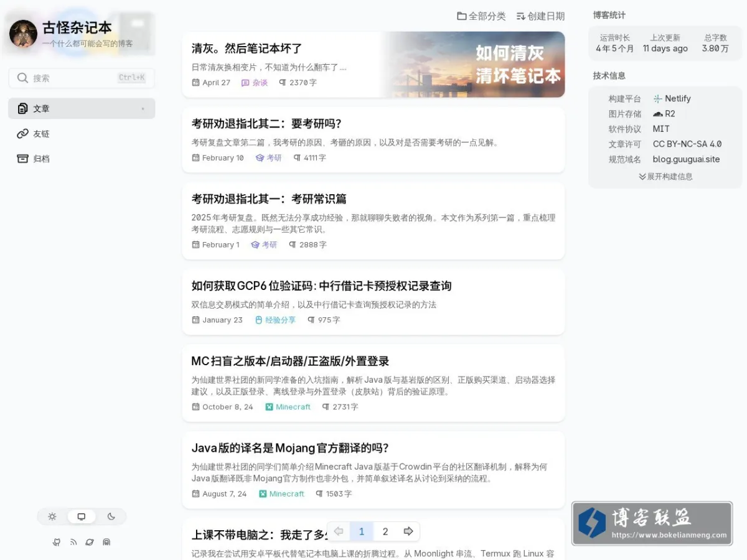Click the search magnifier icon
747x560 pixels.
coord(22,78)
